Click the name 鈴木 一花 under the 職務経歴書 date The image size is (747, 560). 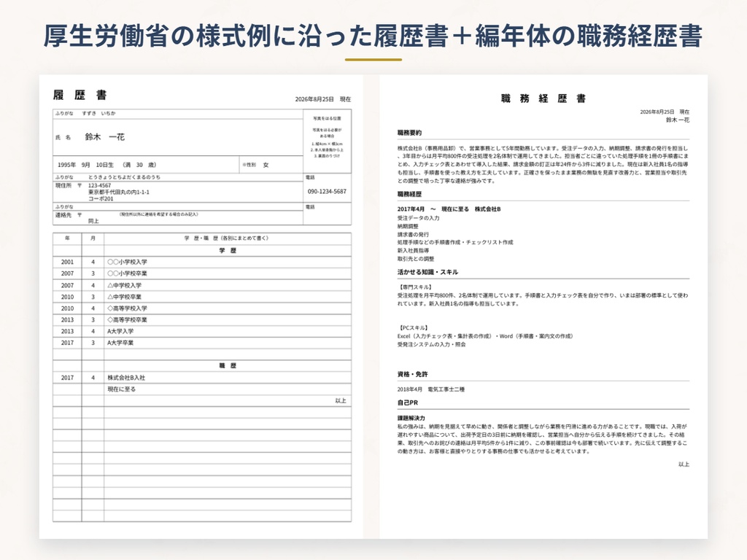(x=678, y=120)
